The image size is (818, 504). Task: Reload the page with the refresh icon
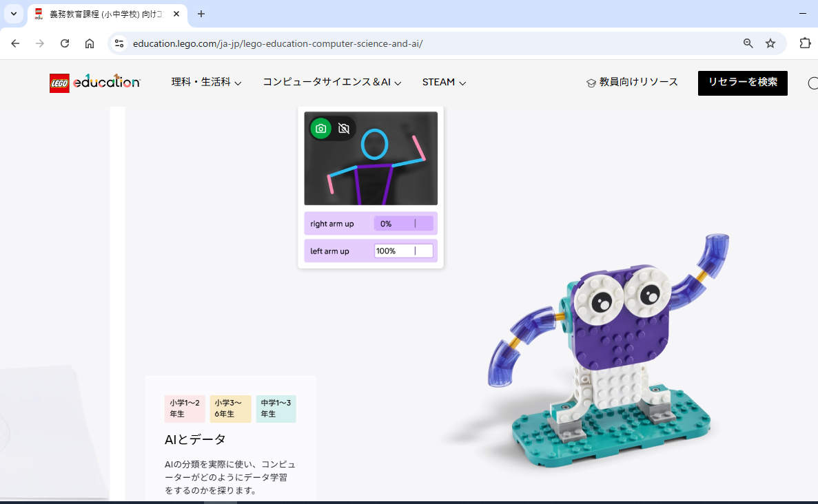coord(65,43)
